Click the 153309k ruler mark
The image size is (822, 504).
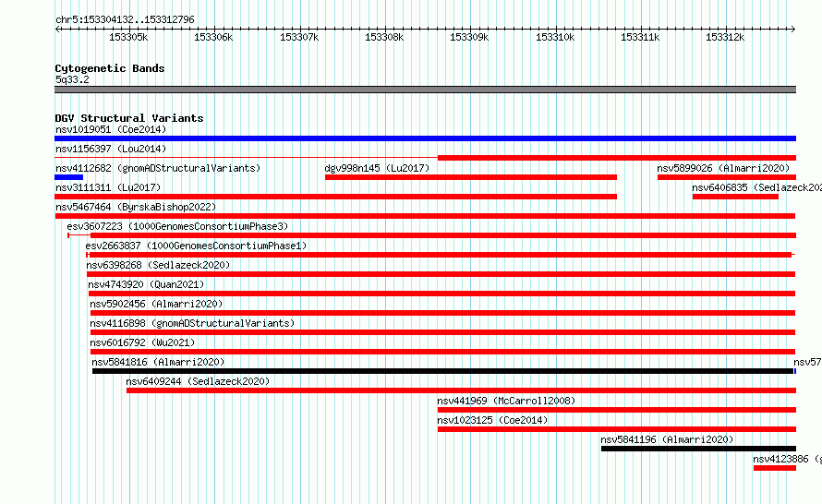[469, 37]
